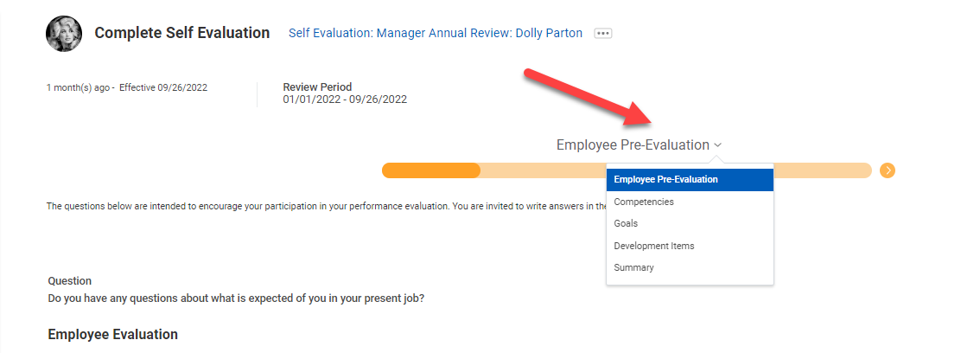Open Self Evaluation: Manager Annual Review link
The image size is (980, 353).
pyautogui.click(x=435, y=33)
